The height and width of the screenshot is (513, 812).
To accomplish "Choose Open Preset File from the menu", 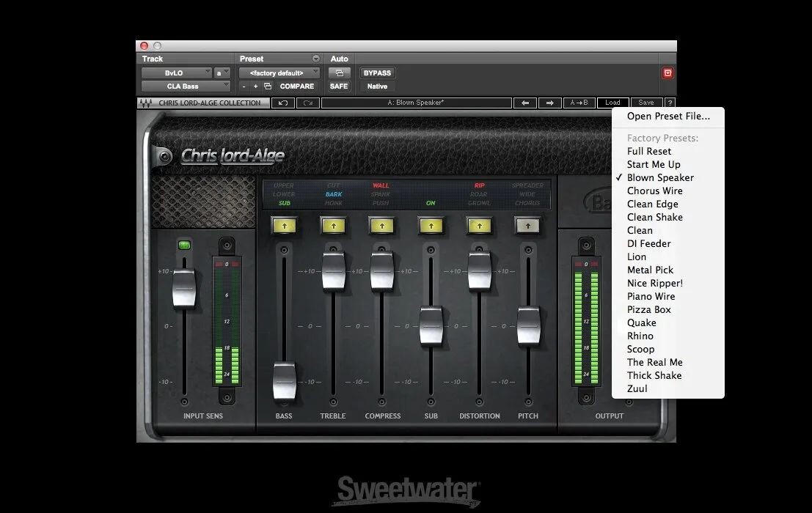I will pyautogui.click(x=668, y=116).
